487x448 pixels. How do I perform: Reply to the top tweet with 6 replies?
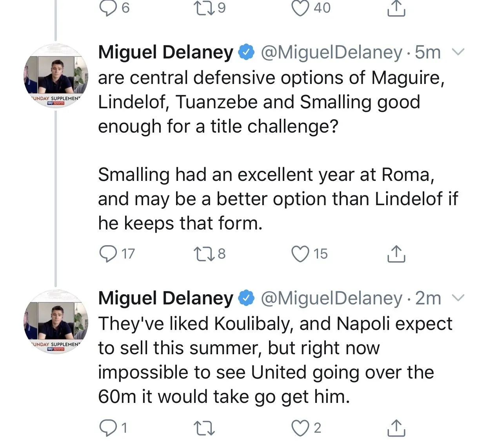pos(107,8)
